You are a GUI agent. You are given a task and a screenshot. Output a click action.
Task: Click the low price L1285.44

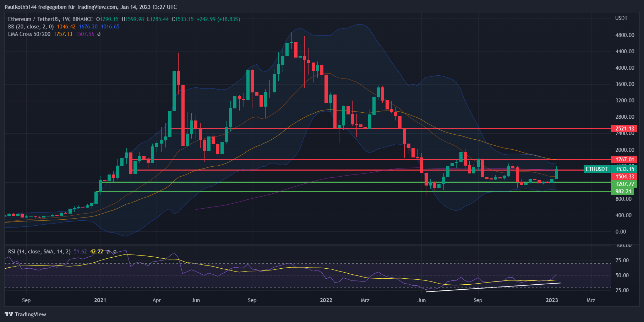coord(158,19)
